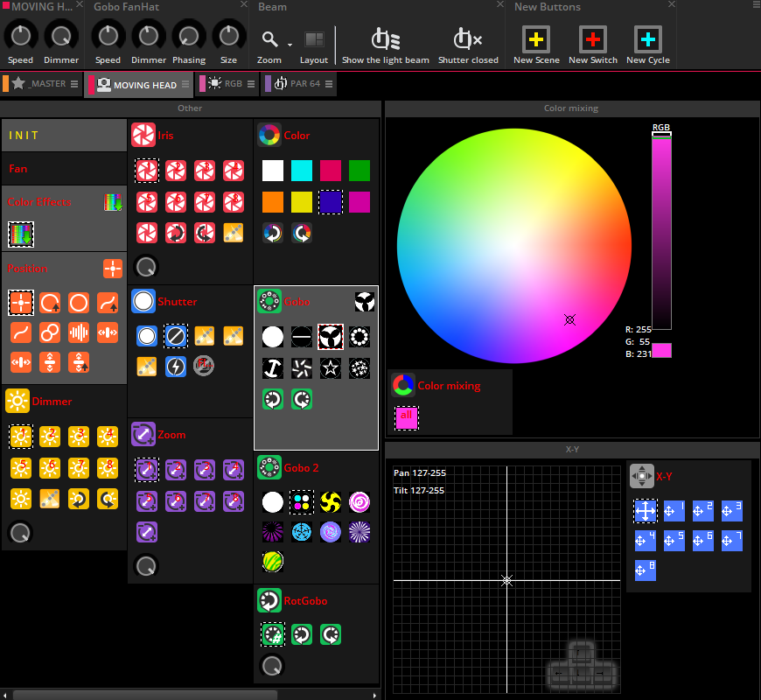Viewport: 761px width, 700px height.
Task: Click the Fan button
Action: coord(64,169)
